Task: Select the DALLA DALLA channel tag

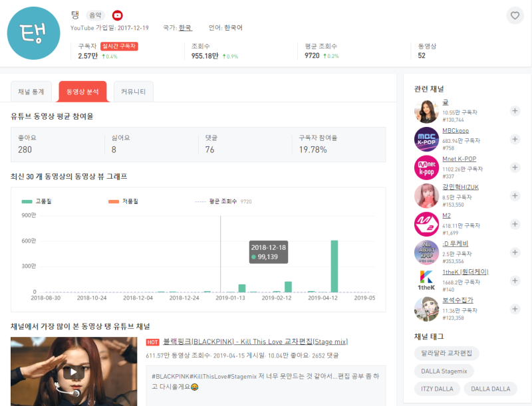Action: point(491,389)
